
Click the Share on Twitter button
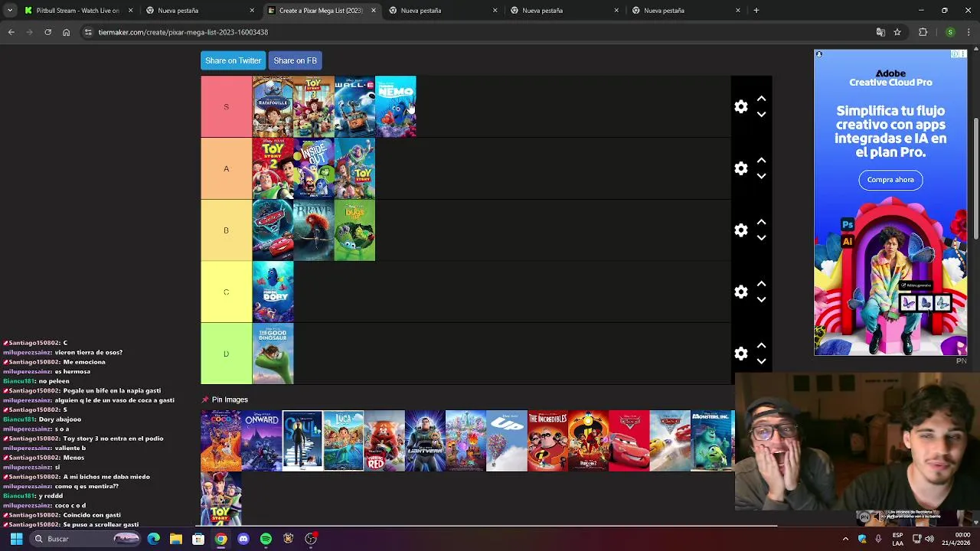[x=233, y=60]
